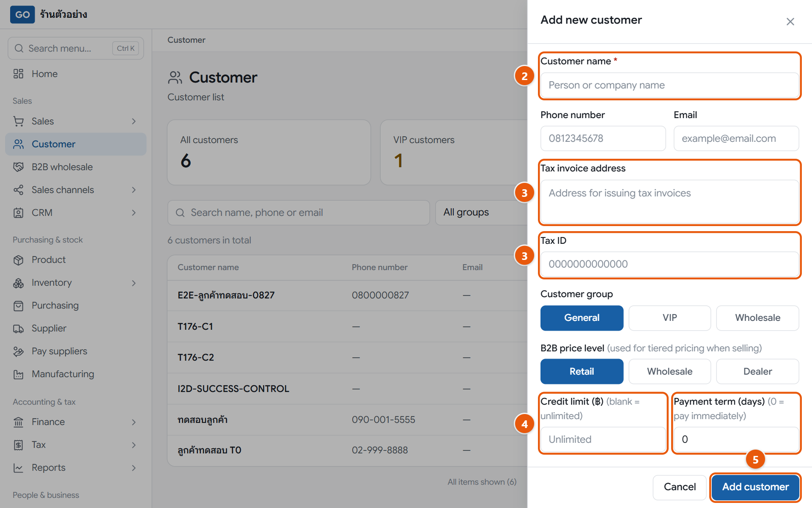Go to B2B wholesale page
Image resolution: width=812 pixels, height=508 pixels.
tap(76, 167)
